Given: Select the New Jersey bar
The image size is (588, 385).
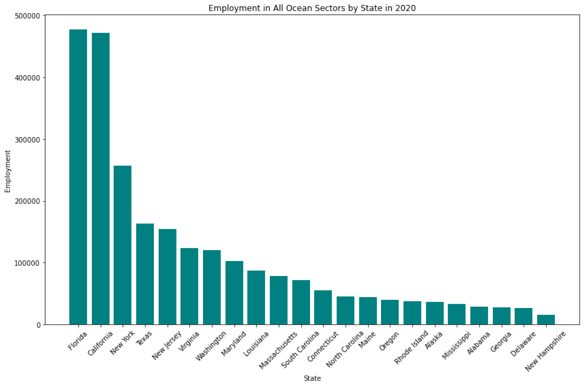Looking at the screenshot, I should 168,276.
